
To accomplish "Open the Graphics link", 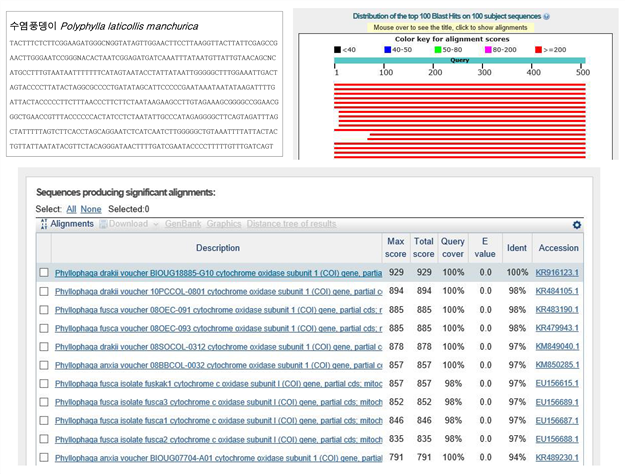I will coord(224,224).
